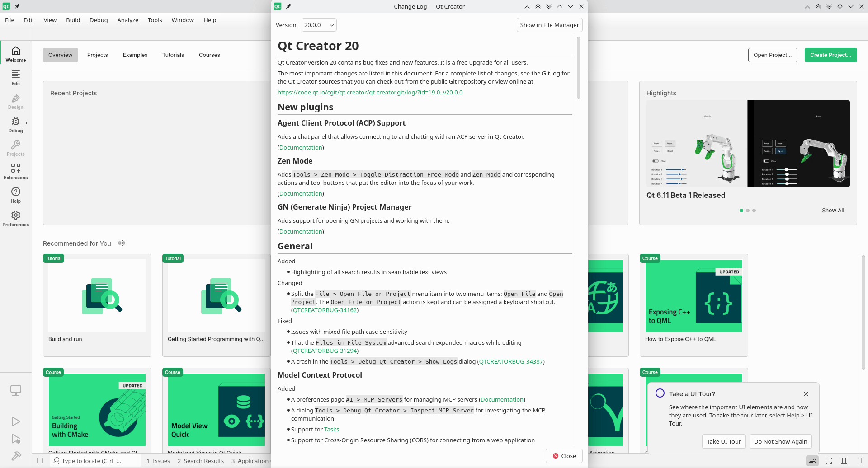Open GN Project Manager Documentation link
The height and width of the screenshot is (468, 868).
[301, 231]
